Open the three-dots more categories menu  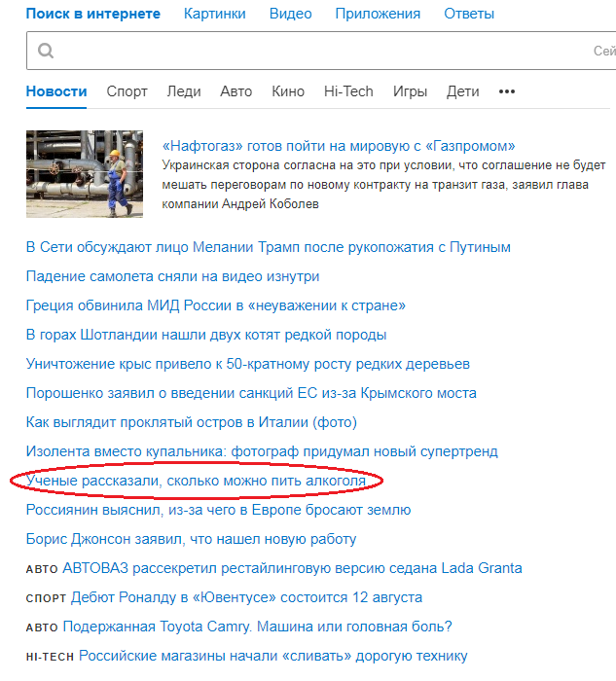pos(507,91)
